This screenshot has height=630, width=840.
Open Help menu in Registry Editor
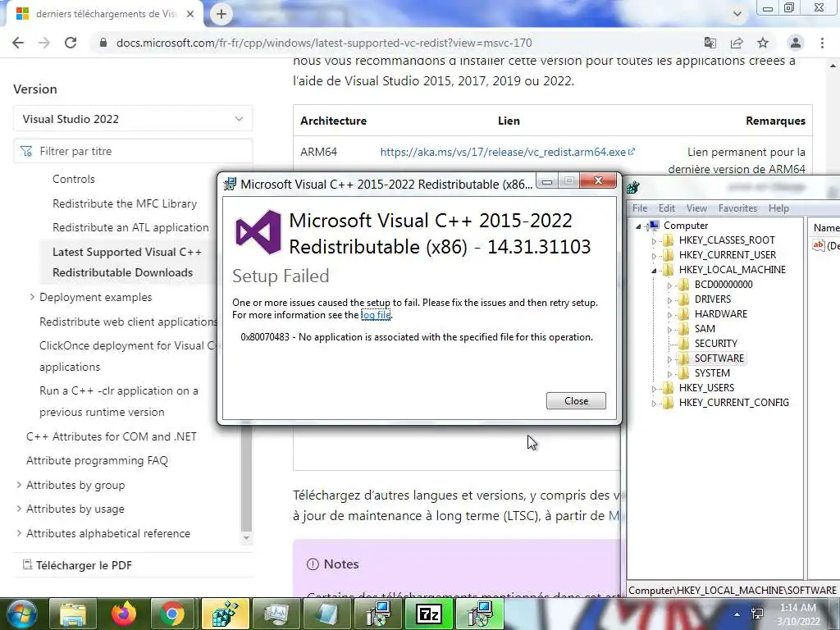click(x=778, y=208)
